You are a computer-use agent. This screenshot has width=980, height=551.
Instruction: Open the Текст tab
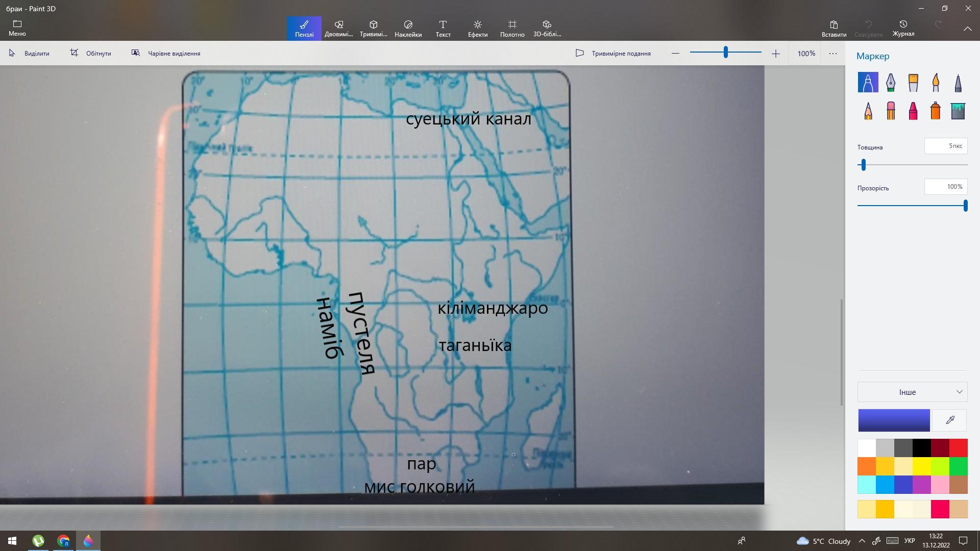click(443, 29)
